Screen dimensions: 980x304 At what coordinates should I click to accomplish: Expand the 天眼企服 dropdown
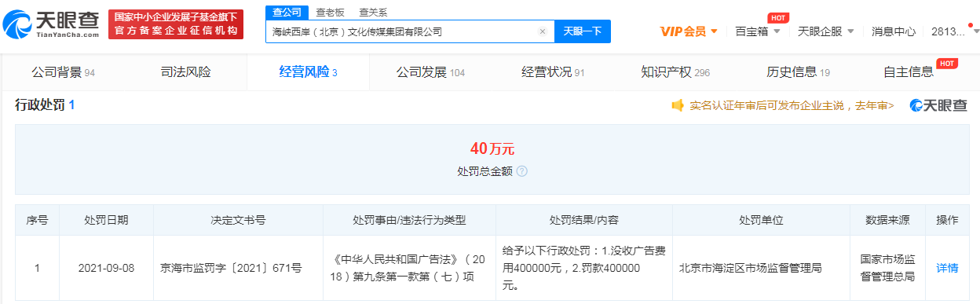click(825, 31)
